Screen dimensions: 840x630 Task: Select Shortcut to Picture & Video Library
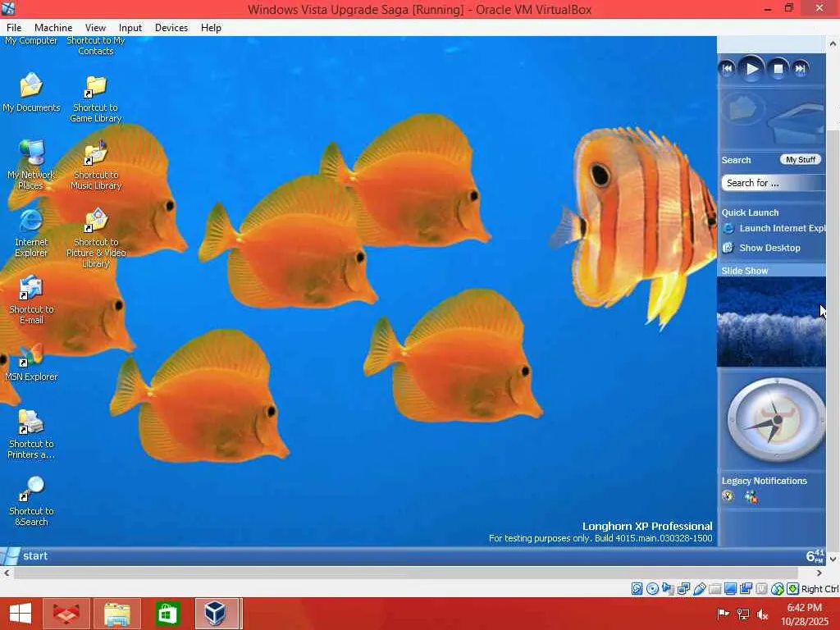point(96,237)
